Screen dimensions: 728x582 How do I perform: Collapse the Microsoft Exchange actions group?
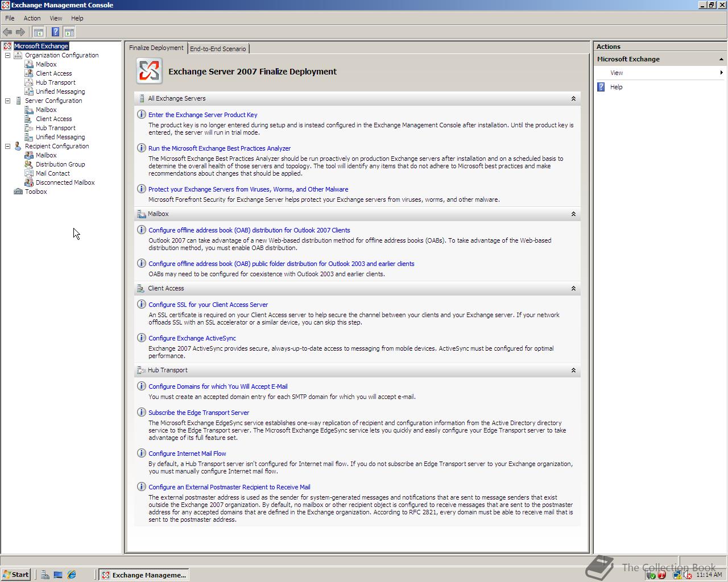721,59
